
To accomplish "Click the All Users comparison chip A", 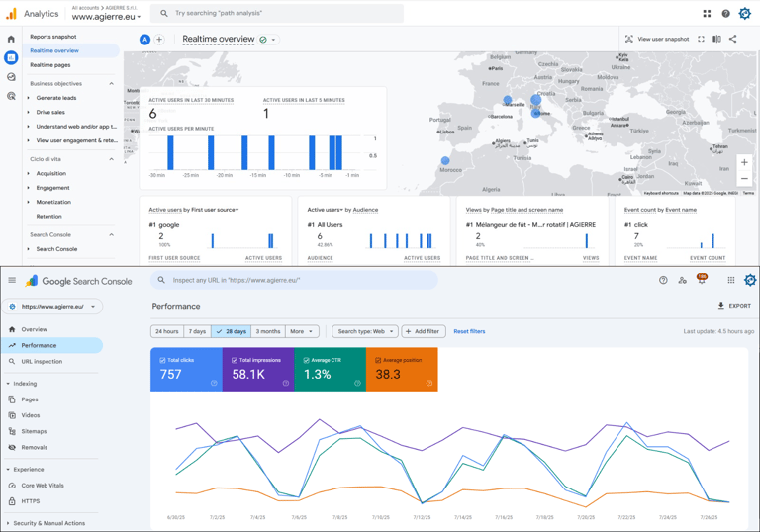I will 144,40.
